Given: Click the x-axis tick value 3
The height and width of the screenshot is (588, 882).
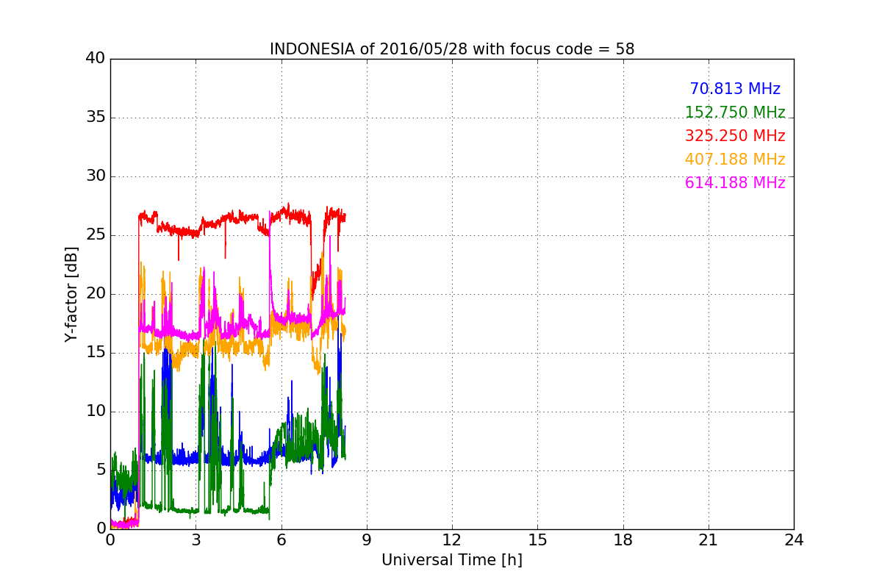Looking at the screenshot, I should 196,540.
